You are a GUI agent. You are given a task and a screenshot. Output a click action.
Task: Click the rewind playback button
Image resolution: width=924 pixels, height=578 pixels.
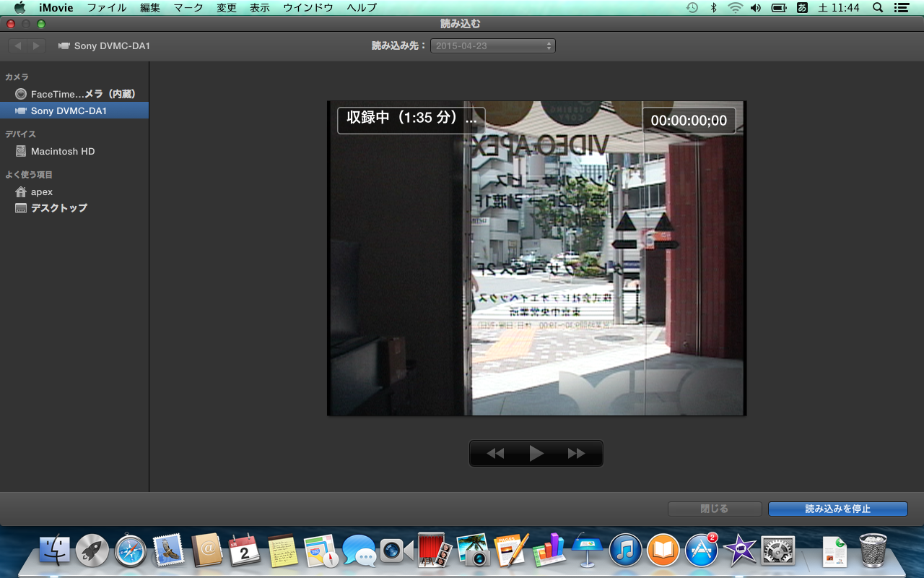495,454
